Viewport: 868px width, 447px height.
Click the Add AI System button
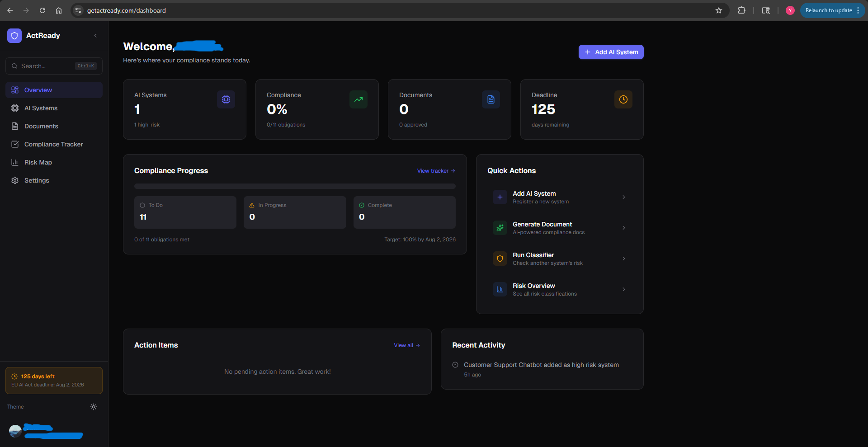[611, 52]
